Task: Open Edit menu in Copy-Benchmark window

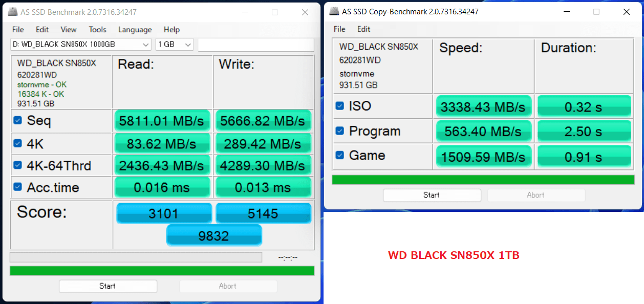Action: tap(364, 29)
